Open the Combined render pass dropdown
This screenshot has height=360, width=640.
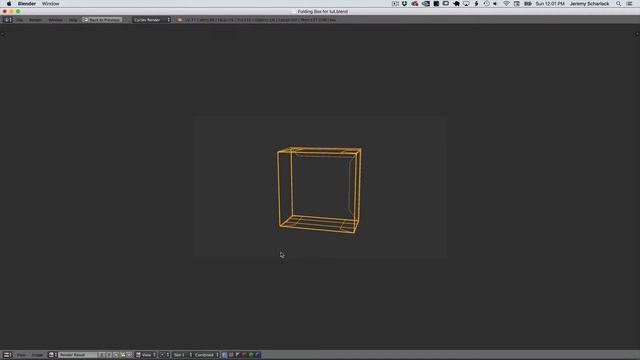point(207,355)
